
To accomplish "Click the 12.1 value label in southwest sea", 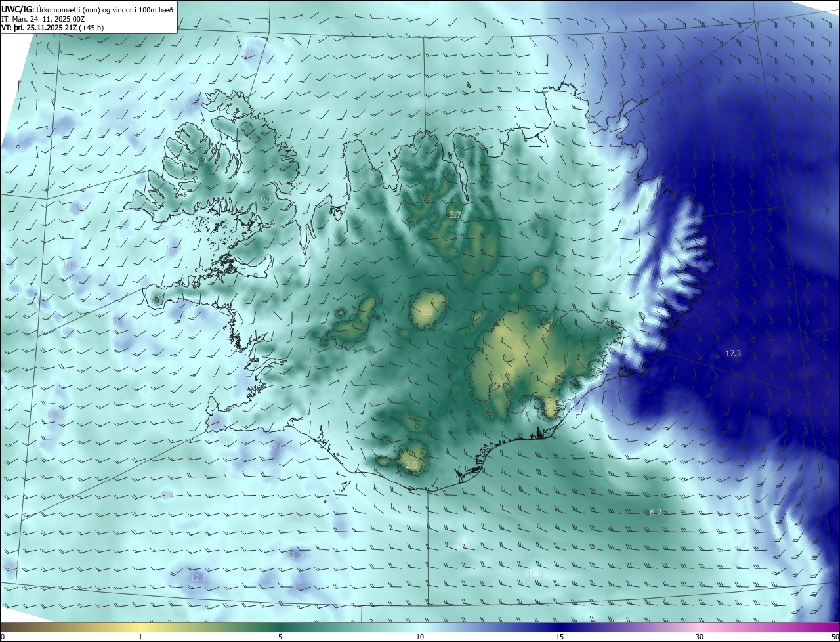I will 198,578.
